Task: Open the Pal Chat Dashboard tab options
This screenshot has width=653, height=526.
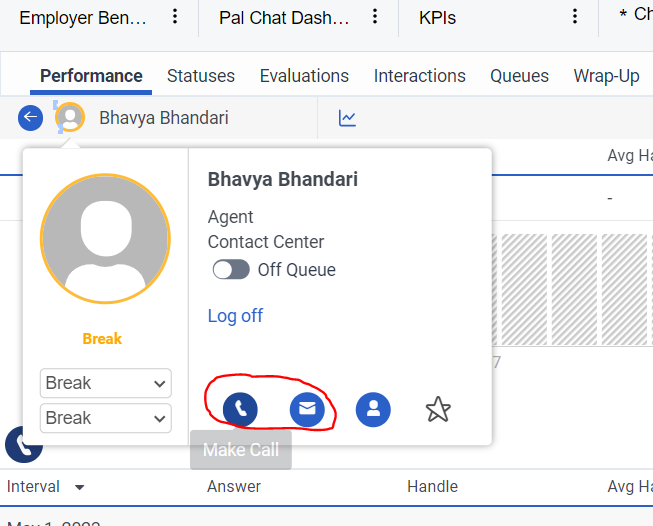Action: [x=375, y=17]
